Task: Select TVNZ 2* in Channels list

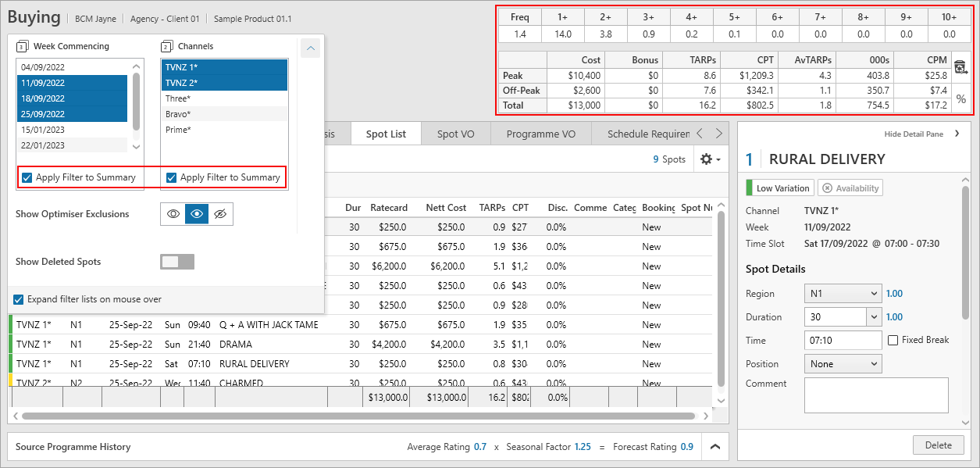Action: 224,83
